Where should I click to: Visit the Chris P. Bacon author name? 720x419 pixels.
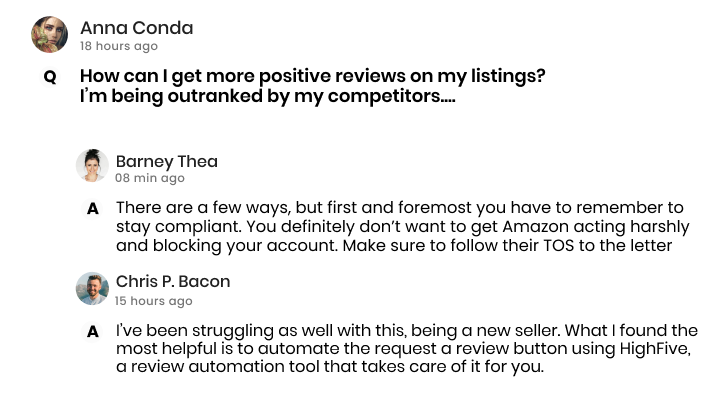tap(172, 281)
